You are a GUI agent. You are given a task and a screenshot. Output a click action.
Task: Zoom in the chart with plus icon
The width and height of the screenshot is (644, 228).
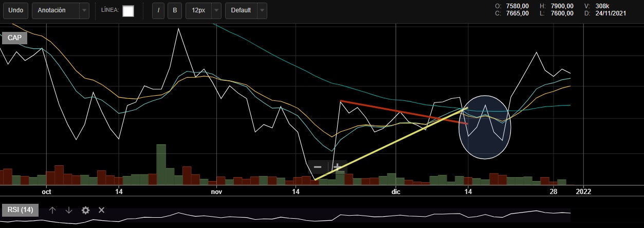pos(337,167)
